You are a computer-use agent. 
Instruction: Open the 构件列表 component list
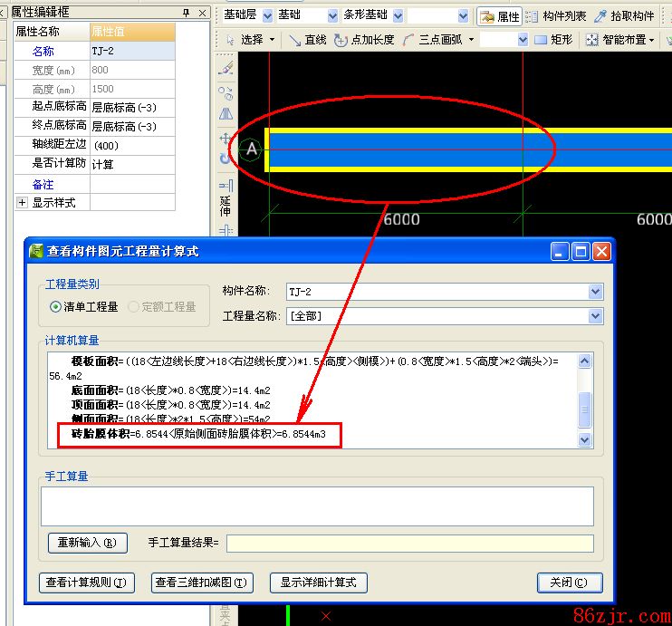coord(556,16)
